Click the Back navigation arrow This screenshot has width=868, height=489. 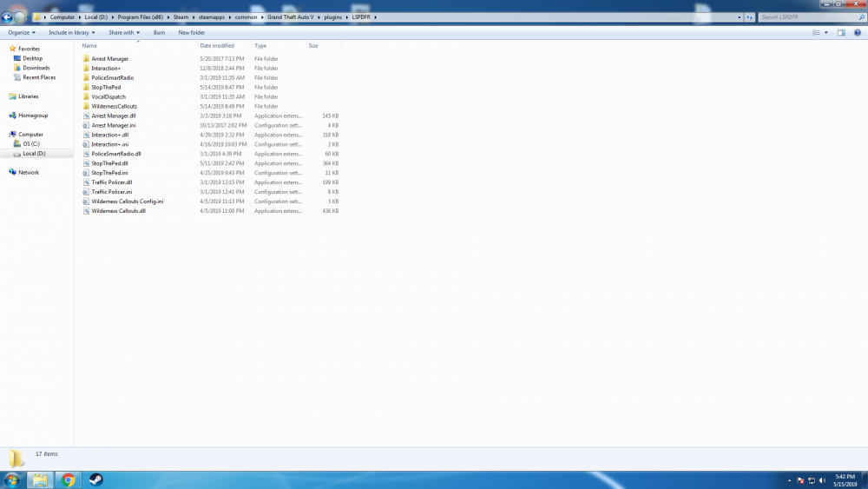[x=7, y=17]
